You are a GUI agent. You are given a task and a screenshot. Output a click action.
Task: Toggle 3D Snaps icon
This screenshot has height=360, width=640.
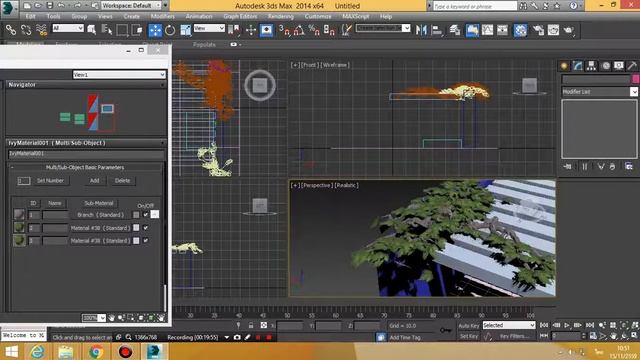point(284,30)
